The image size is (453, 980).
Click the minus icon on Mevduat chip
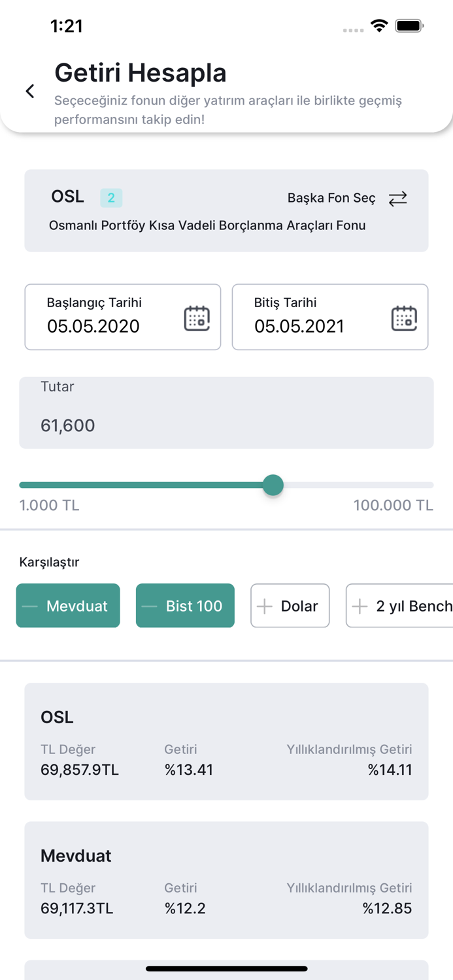click(30, 606)
